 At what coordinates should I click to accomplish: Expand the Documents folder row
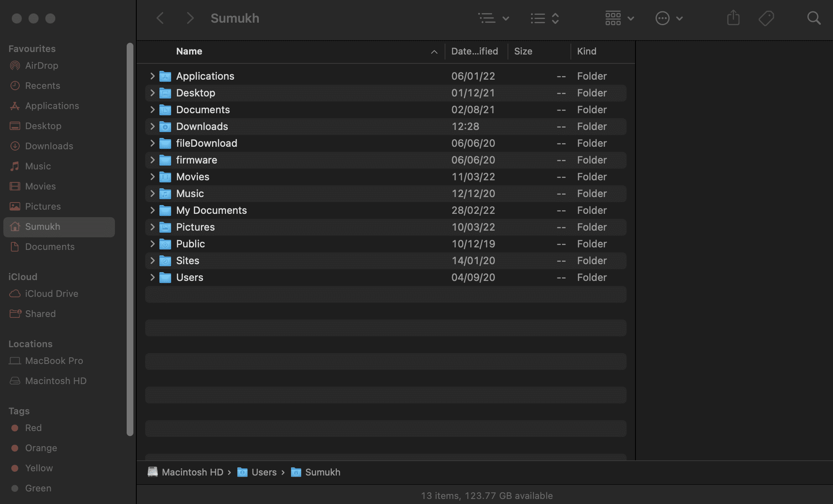tap(152, 109)
